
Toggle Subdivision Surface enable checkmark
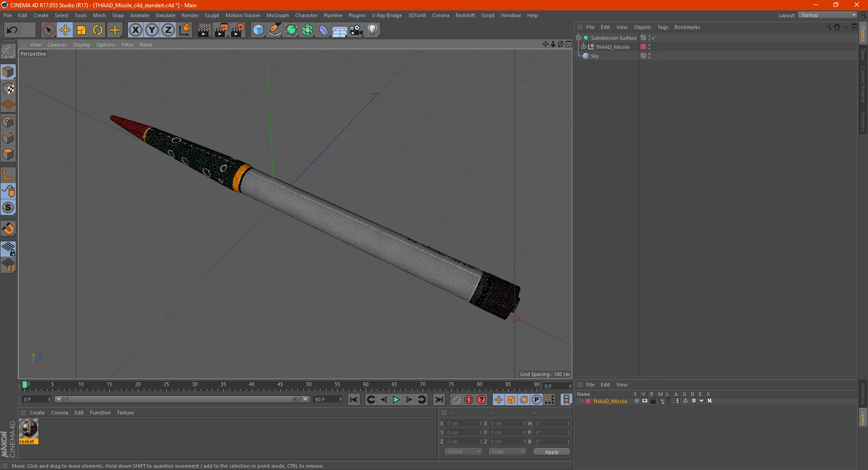coord(654,38)
